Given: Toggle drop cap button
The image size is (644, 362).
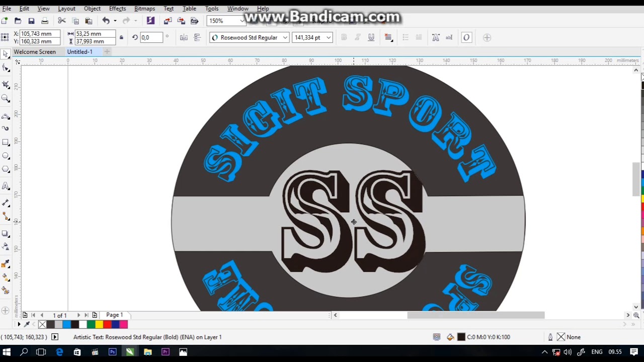Looking at the screenshot, I should [419, 37].
